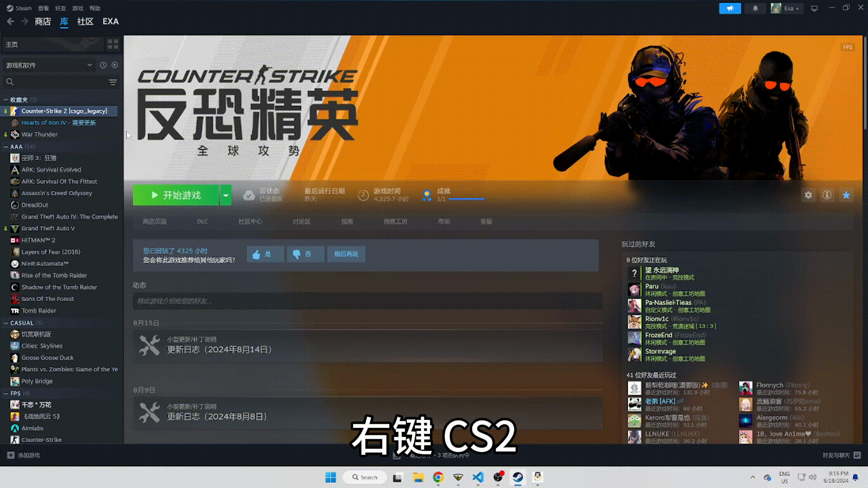Toggle the grid view layout button

click(112, 44)
